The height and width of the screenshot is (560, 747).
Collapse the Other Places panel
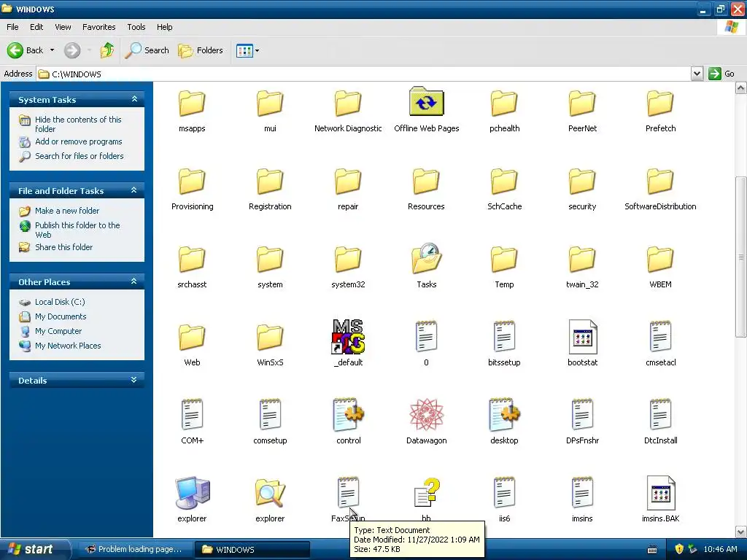[134, 281]
